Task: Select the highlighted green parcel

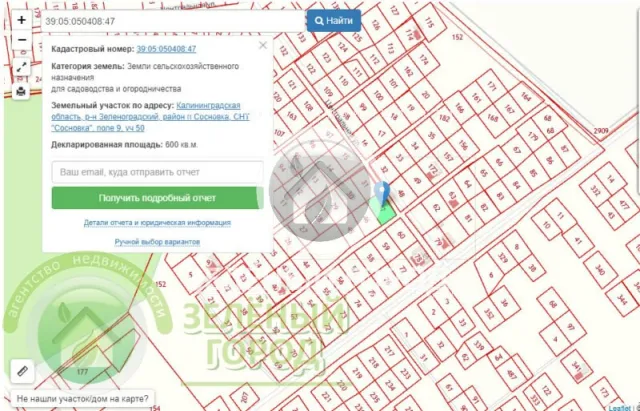Action: (383, 211)
